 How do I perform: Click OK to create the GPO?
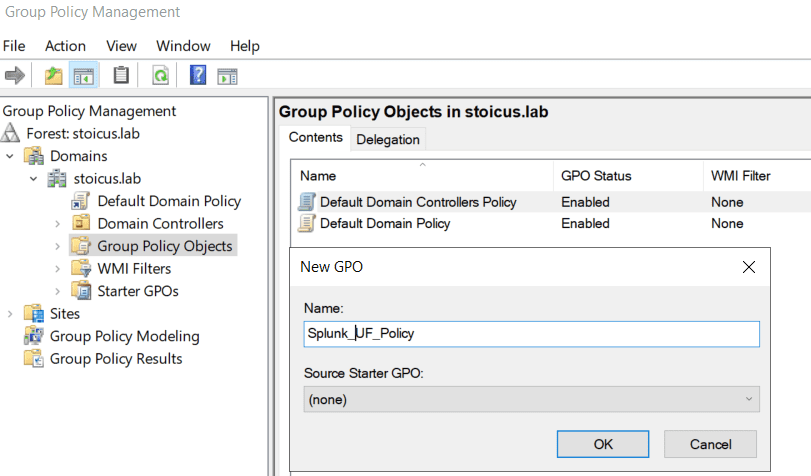pos(603,443)
